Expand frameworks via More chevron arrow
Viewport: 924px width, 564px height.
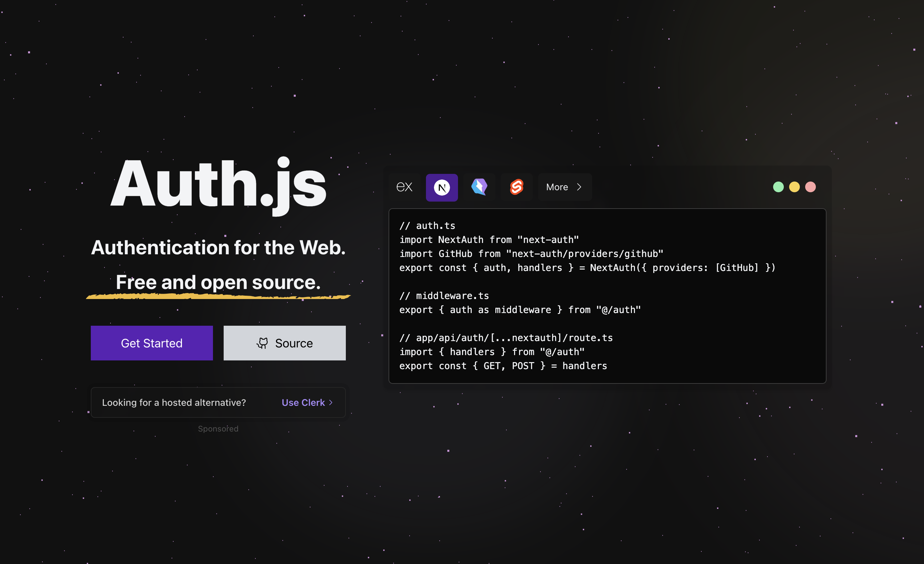coord(579,187)
